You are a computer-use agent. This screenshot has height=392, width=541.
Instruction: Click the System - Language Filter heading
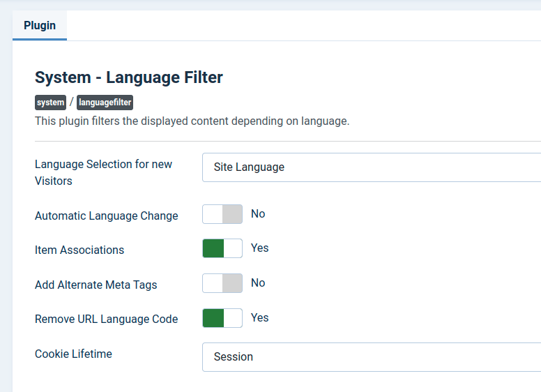pyautogui.click(x=129, y=77)
